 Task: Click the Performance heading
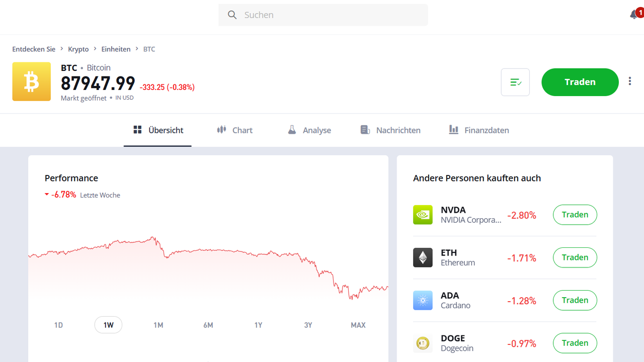coord(71,178)
